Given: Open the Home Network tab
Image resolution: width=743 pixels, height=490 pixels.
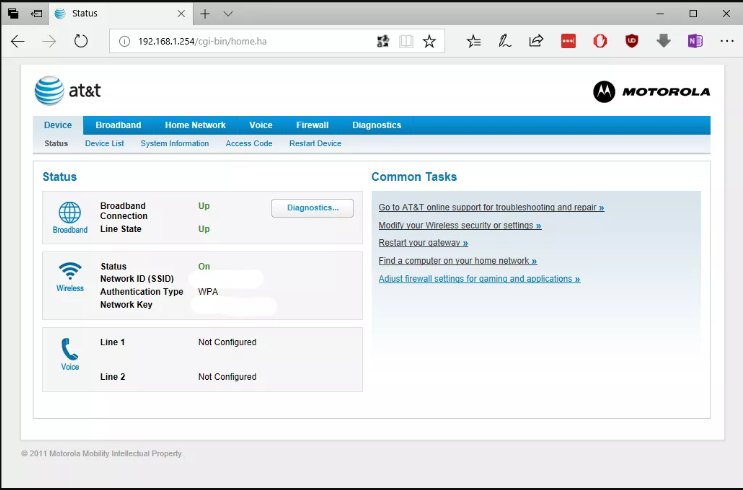Looking at the screenshot, I should [195, 125].
